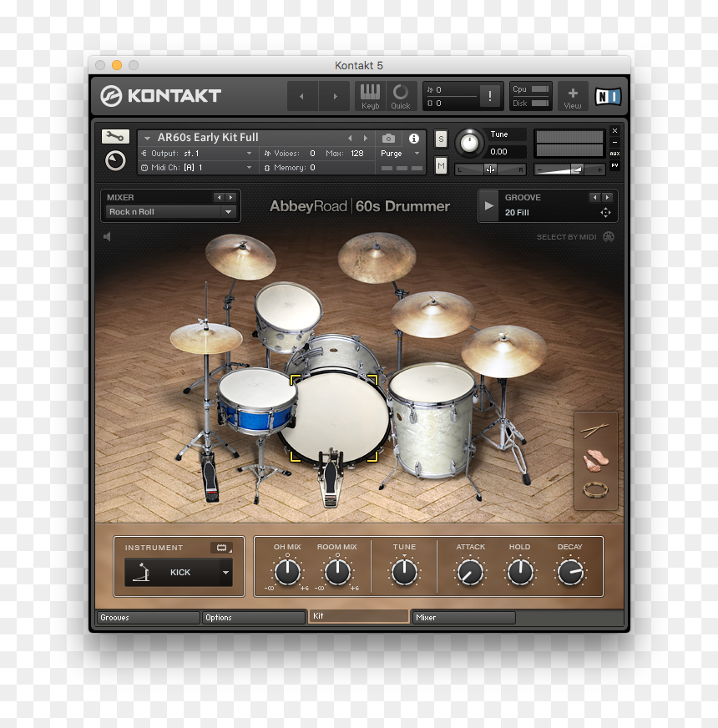Select previous instrument preset left arrow

(350, 139)
